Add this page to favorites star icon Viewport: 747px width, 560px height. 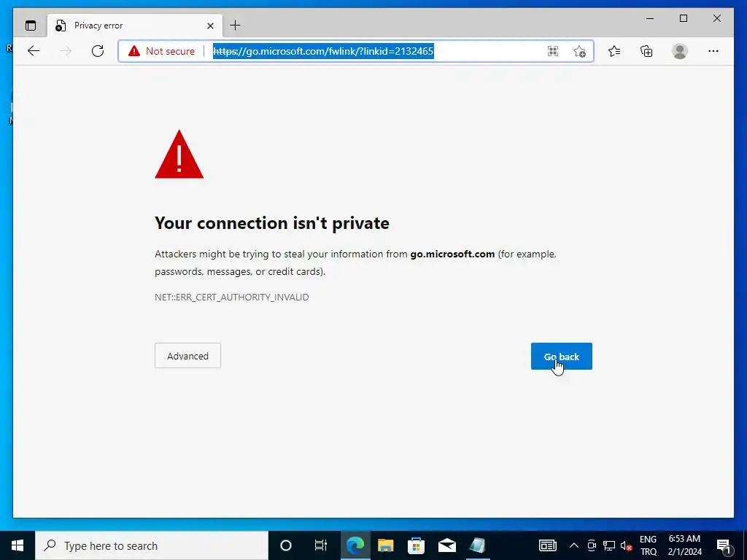[x=579, y=51]
